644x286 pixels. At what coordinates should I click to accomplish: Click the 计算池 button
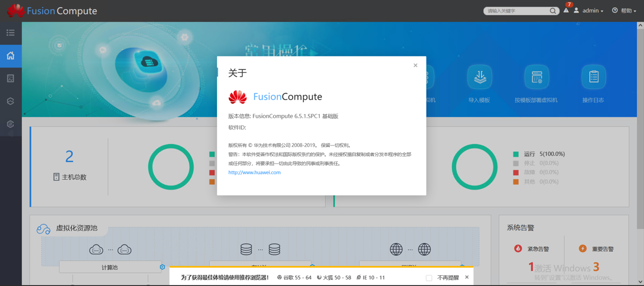click(110, 267)
